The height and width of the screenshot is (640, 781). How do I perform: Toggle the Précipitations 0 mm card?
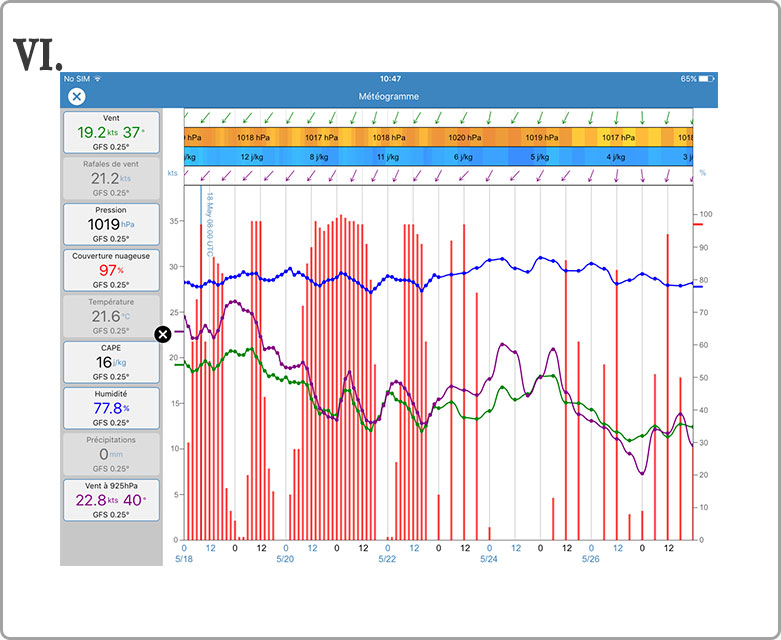(x=111, y=454)
